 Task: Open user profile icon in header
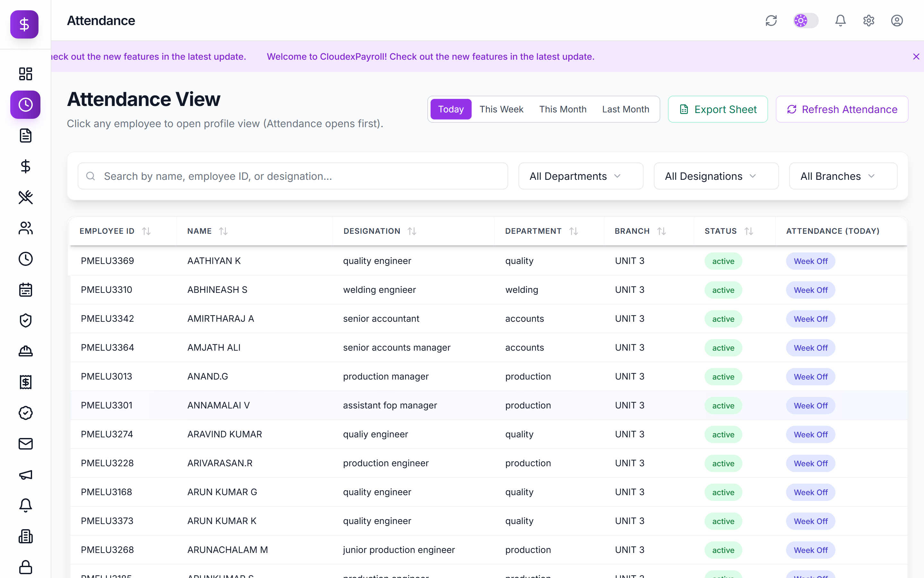click(897, 21)
